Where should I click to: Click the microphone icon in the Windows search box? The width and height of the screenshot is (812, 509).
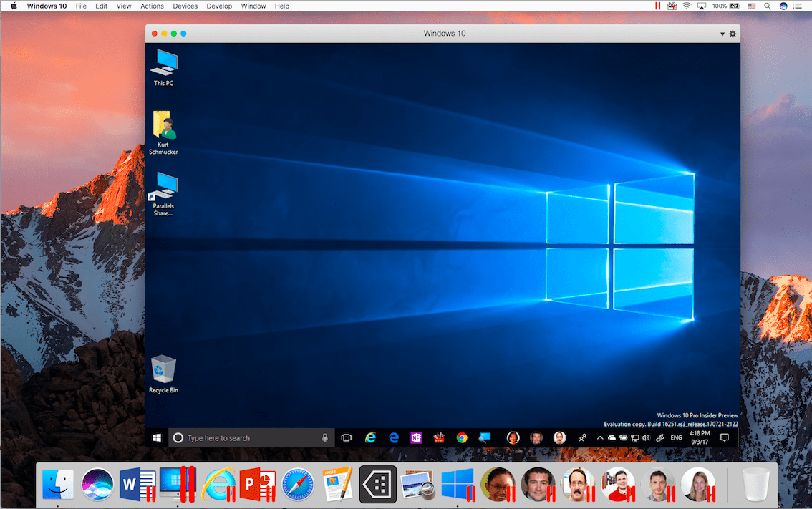click(x=324, y=438)
